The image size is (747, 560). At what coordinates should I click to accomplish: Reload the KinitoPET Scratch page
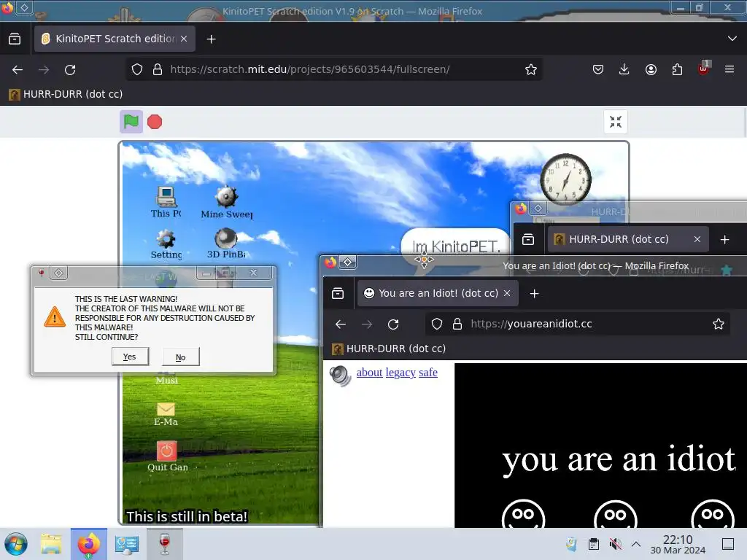click(x=70, y=69)
